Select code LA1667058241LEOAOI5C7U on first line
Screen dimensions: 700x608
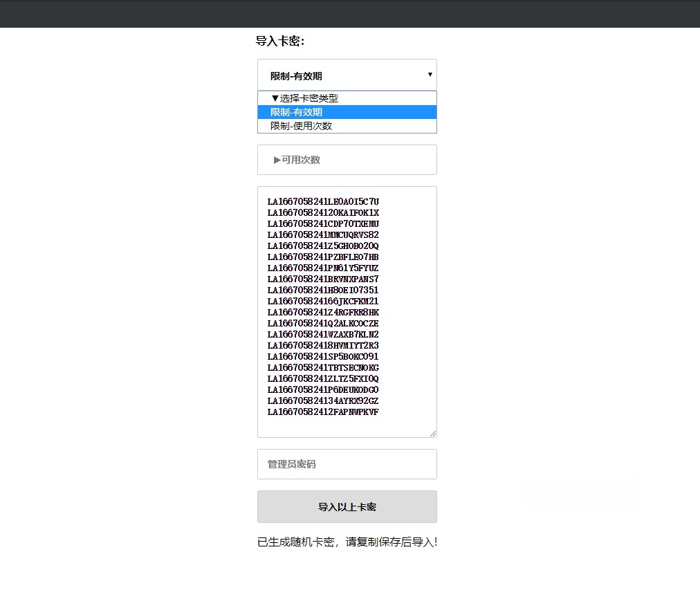coord(322,201)
